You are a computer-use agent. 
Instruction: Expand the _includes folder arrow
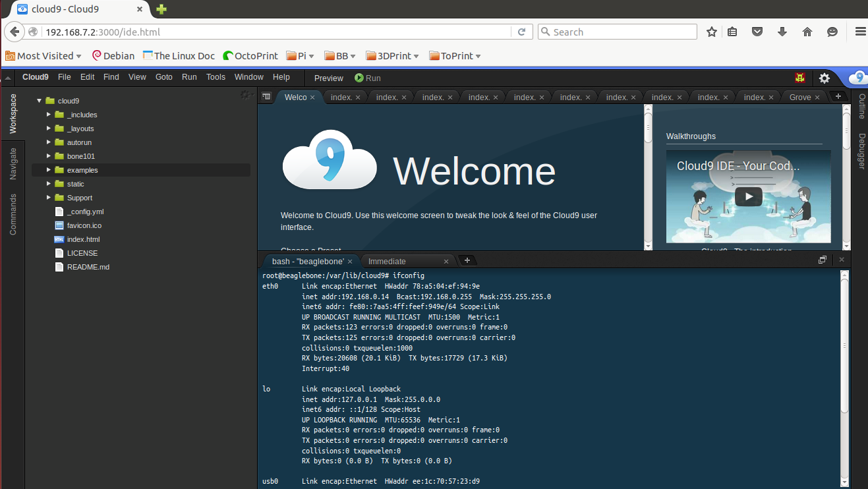tap(49, 115)
